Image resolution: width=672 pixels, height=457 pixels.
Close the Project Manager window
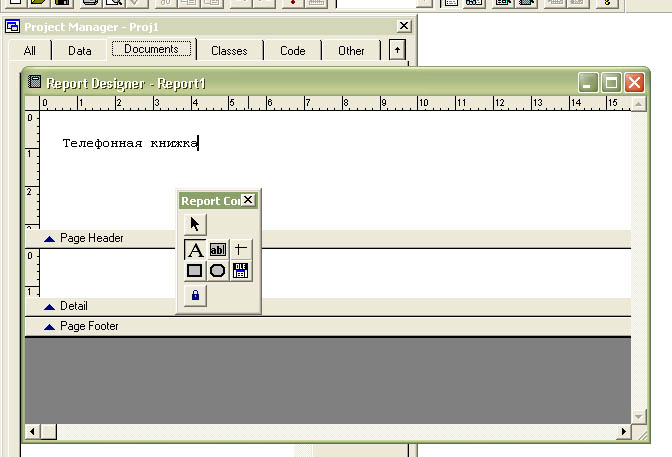tap(404, 26)
